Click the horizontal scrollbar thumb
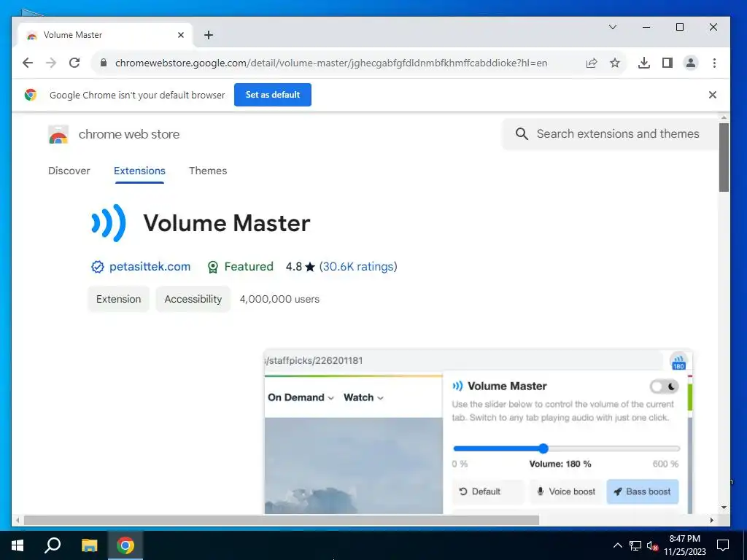 [x=281, y=521]
